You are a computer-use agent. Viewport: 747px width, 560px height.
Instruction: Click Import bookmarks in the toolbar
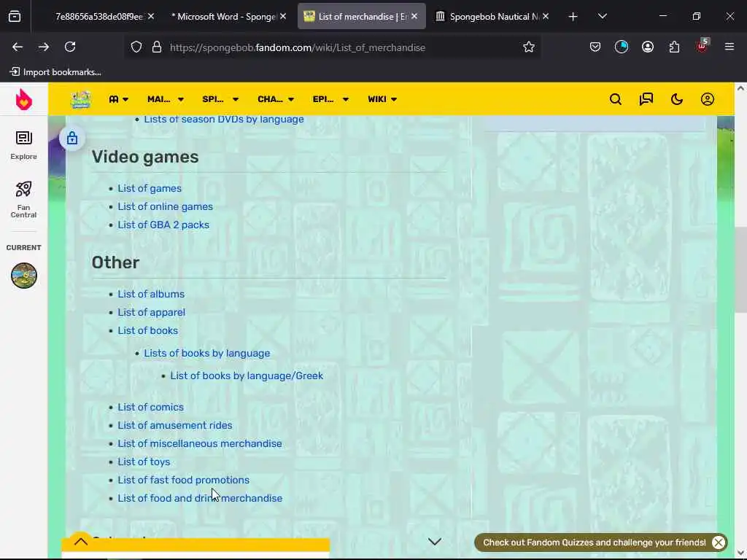55,72
